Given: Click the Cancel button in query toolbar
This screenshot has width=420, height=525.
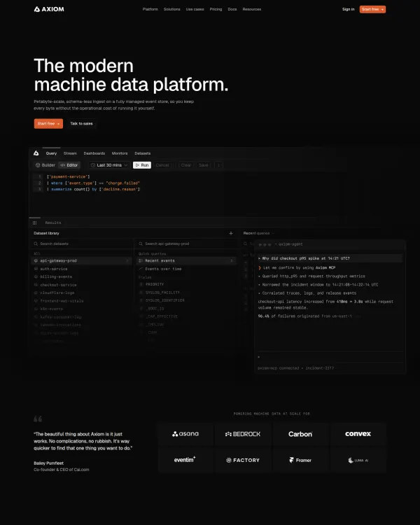Looking at the screenshot, I should point(162,165).
